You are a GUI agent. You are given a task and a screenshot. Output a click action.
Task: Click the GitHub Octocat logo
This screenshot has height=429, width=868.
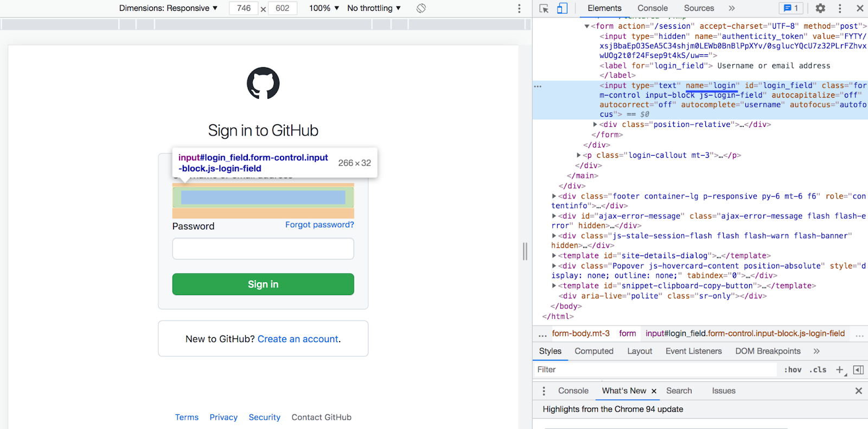click(x=263, y=83)
